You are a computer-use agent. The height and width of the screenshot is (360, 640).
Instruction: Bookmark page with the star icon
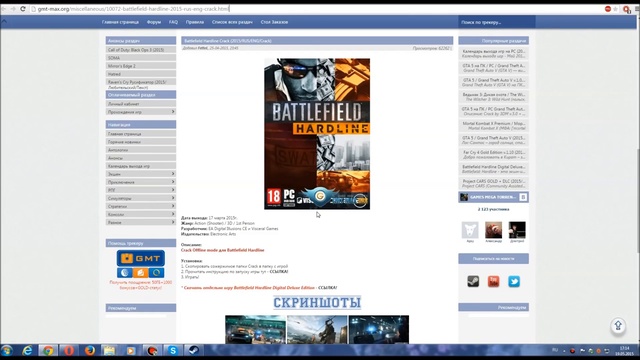click(x=615, y=9)
